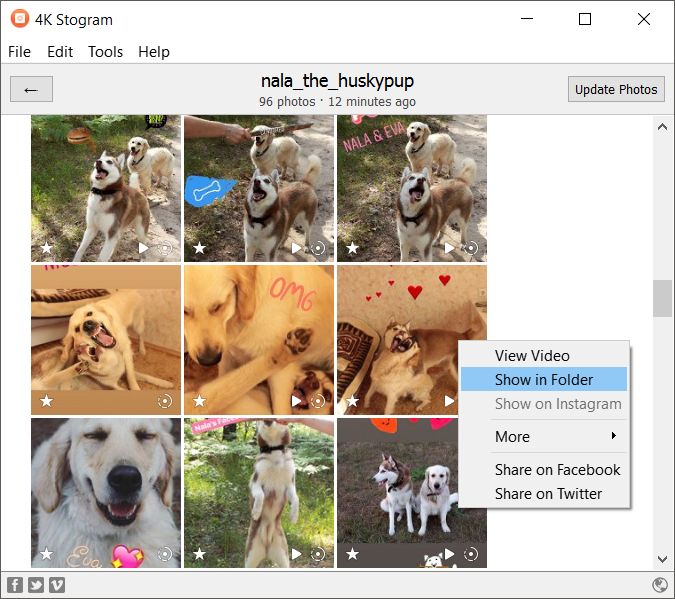Viewport: 675px width, 599px height.
Task: Open the OMG retriever thumbnail
Action: 259,340
